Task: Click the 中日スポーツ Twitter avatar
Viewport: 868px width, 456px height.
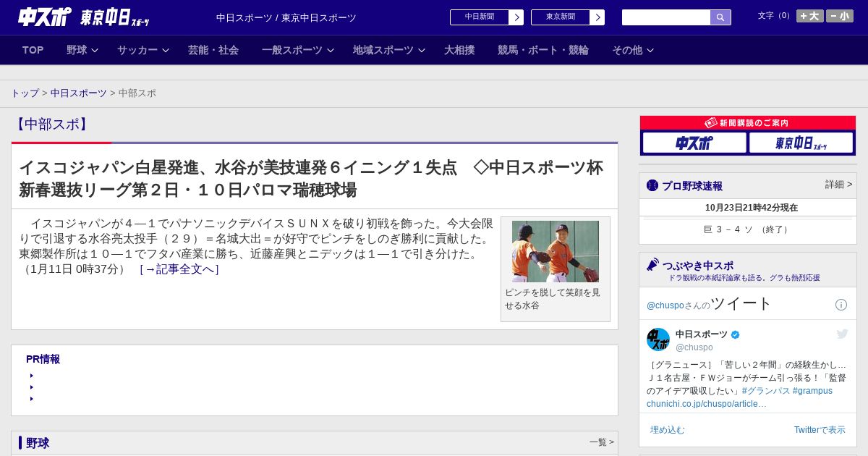Action: 658,339
